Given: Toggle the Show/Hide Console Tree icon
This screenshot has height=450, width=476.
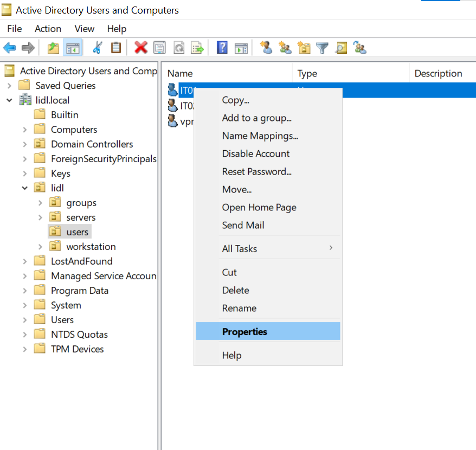Looking at the screenshot, I should pos(73,48).
